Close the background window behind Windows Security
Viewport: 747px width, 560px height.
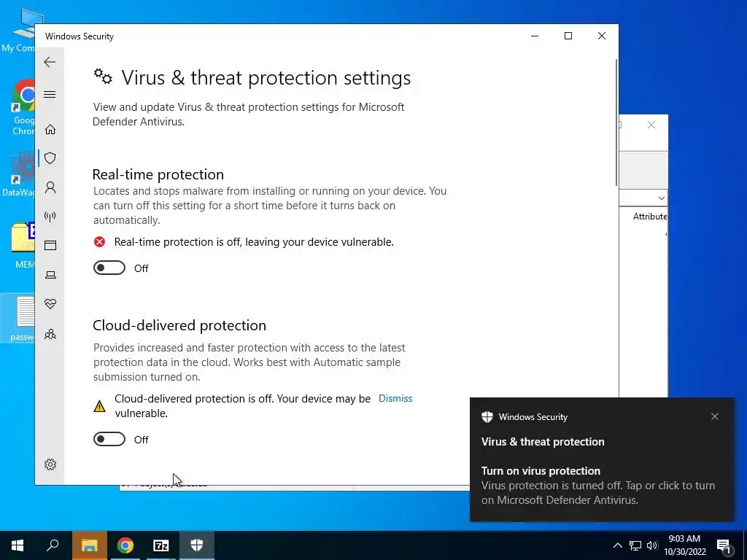point(651,125)
